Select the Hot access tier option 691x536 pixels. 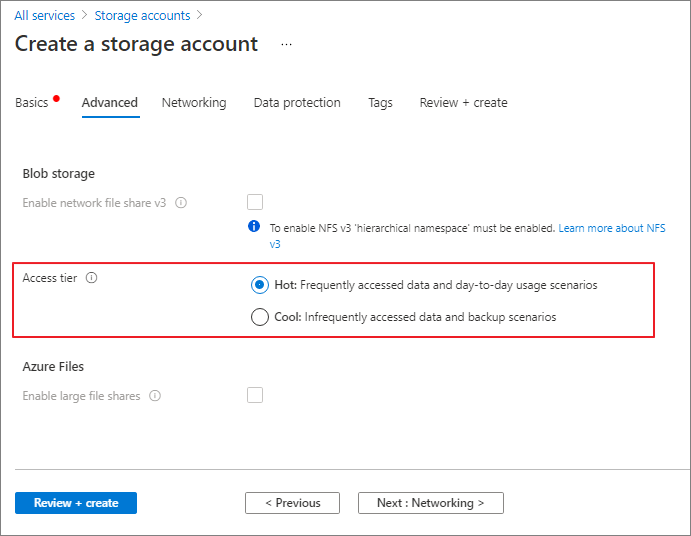259,285
